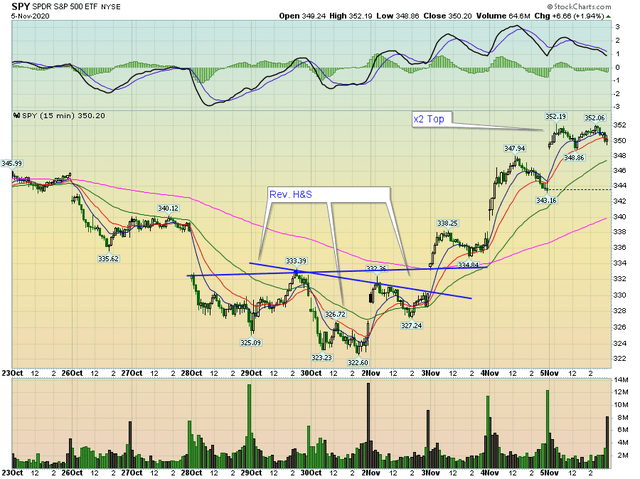
Task: Click the SPY ticker symbol title
Action: click(x=20, y=7)
